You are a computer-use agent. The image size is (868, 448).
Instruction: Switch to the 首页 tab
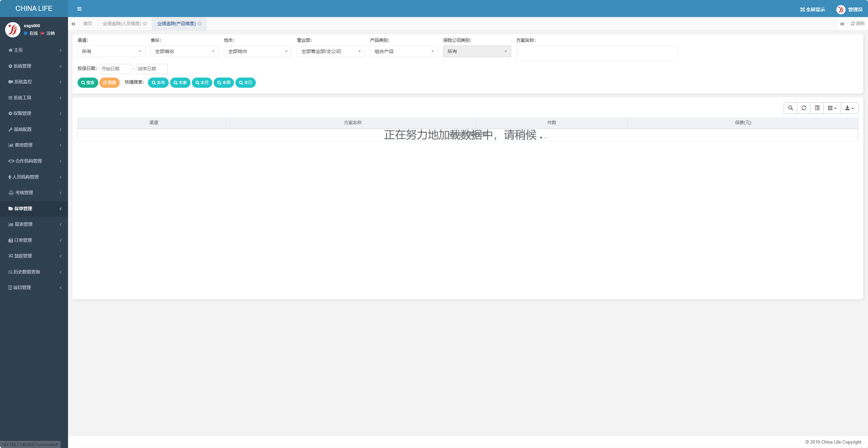tap(88, 23)
